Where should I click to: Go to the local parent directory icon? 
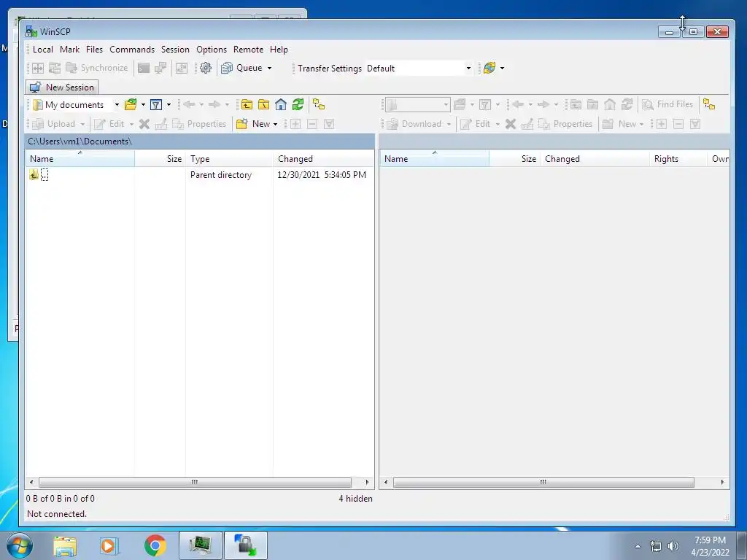pyautogui.click(x=247, y=105)
